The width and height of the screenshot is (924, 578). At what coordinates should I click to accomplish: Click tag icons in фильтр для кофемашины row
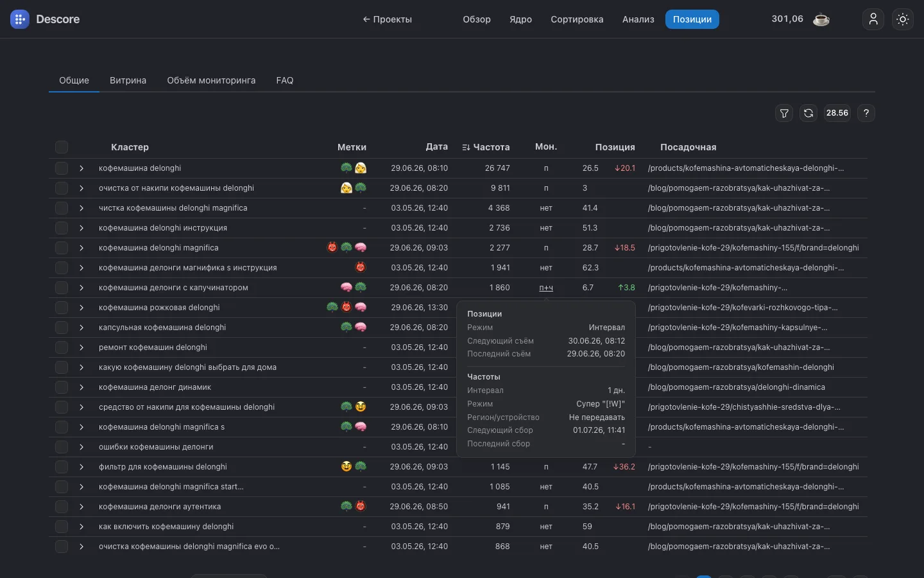(354, 467)
